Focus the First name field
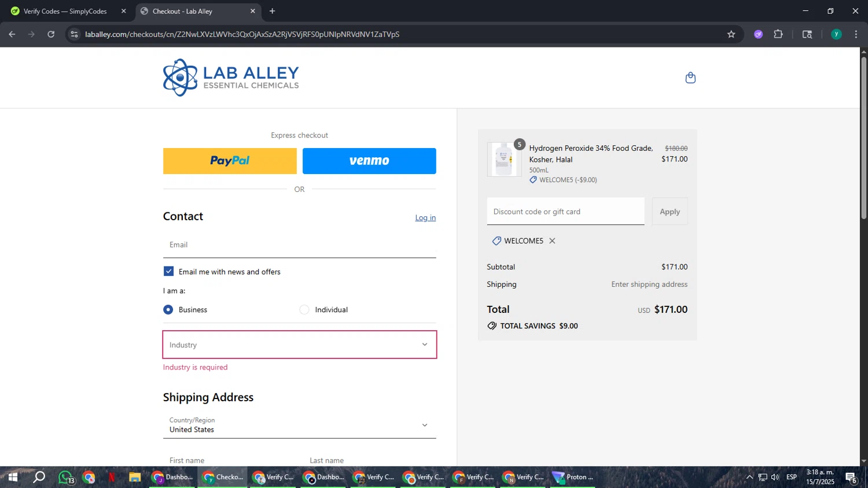 [230, 460]
